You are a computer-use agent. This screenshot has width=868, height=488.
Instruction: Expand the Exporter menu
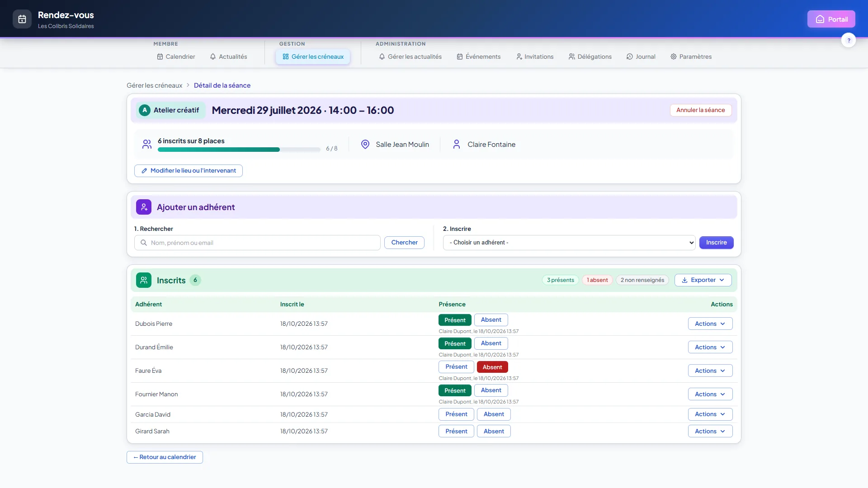[x=703, y=280]
